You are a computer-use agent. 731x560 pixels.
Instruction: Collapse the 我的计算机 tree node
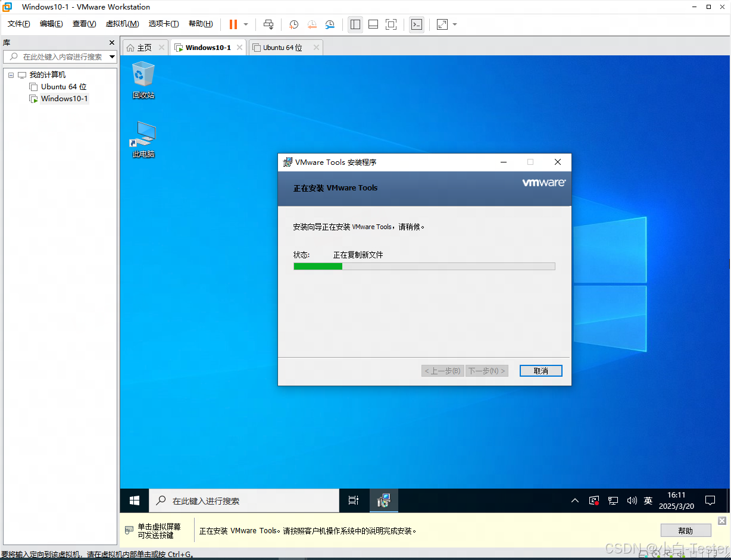11,75
